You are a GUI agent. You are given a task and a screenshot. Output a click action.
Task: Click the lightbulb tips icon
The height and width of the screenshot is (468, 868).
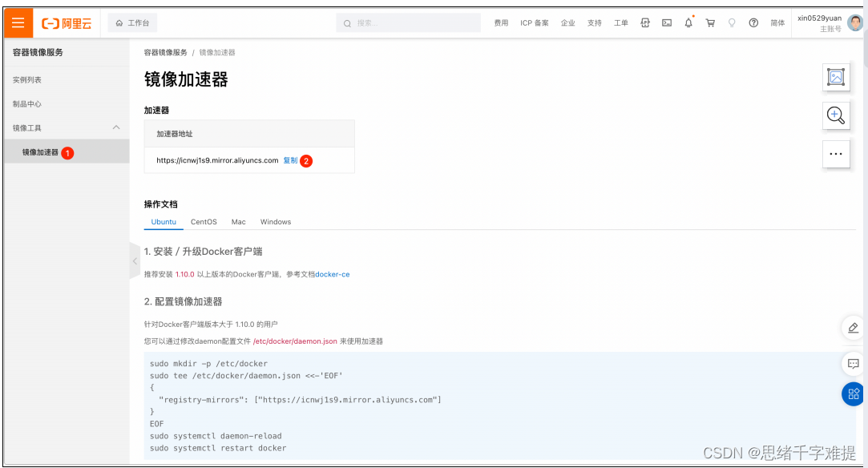tap(732, 22)
